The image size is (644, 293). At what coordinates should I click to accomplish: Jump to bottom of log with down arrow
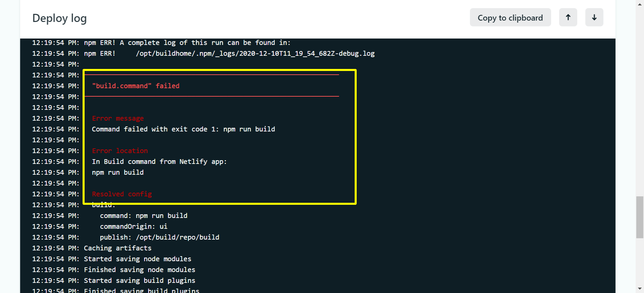coord(594,18)
